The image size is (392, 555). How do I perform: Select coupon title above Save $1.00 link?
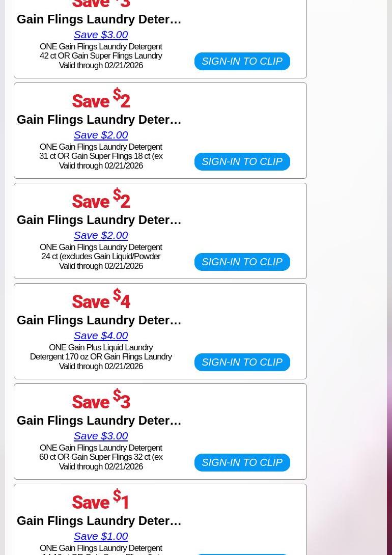click(x=99, y=521)
